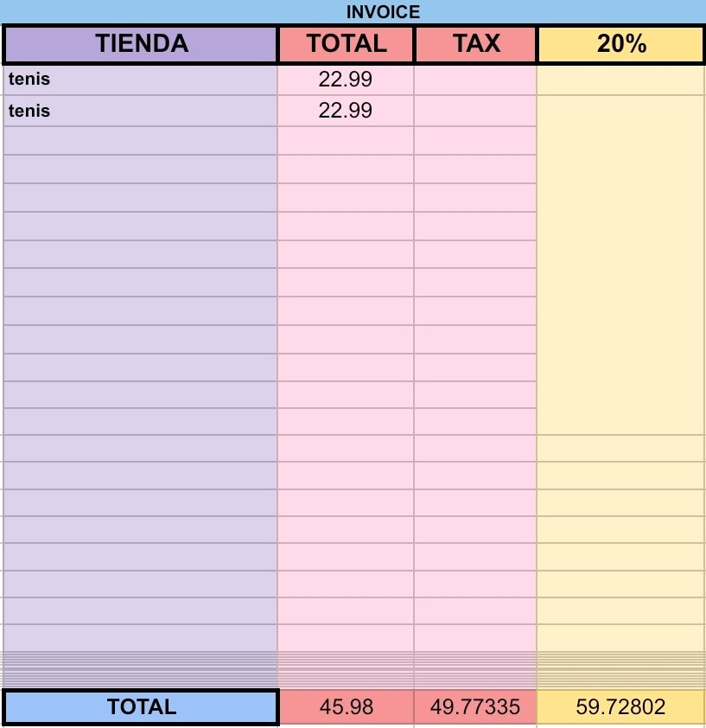
Task: Select the yellow 20% header cell
Action: click(621, 44)
